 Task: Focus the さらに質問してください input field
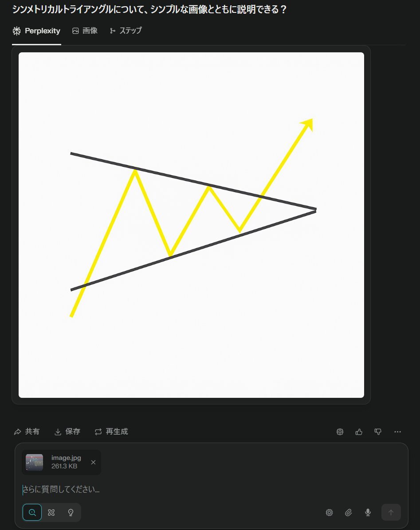[211, 489]
